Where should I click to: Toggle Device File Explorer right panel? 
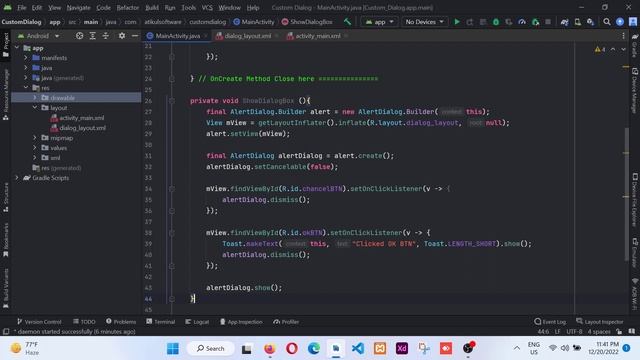635,200
